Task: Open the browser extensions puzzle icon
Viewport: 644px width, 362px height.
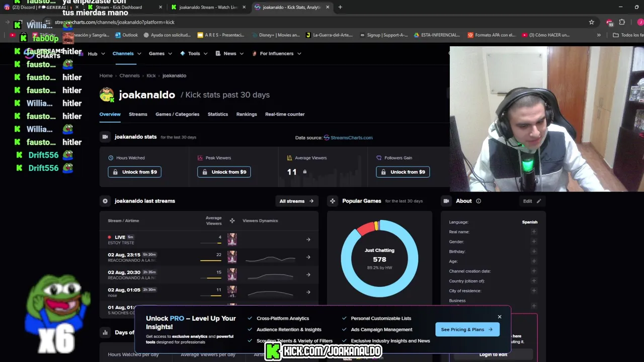Action: click(622, 22)
